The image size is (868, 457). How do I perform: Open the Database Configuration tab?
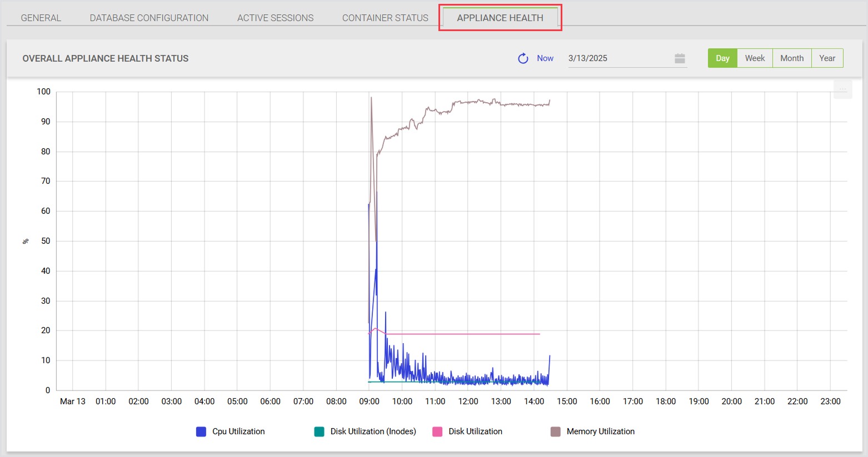[x=149, y=18]
